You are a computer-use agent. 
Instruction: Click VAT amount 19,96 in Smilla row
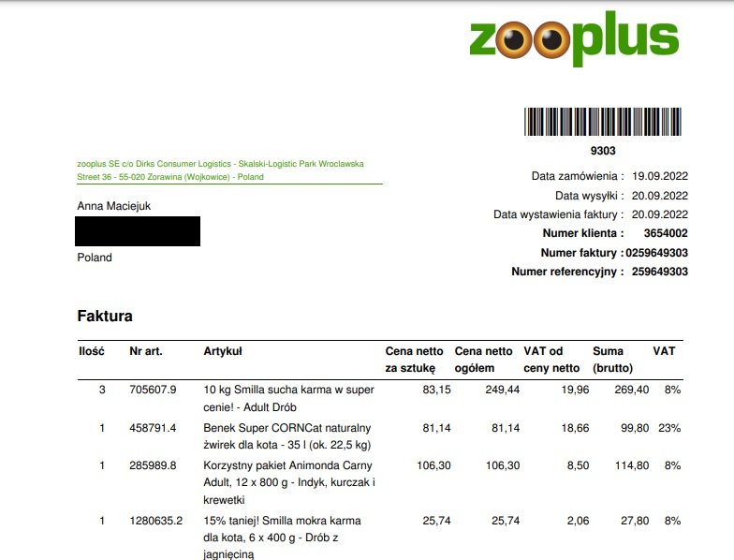pyautogui.click(x=575, y=390)
